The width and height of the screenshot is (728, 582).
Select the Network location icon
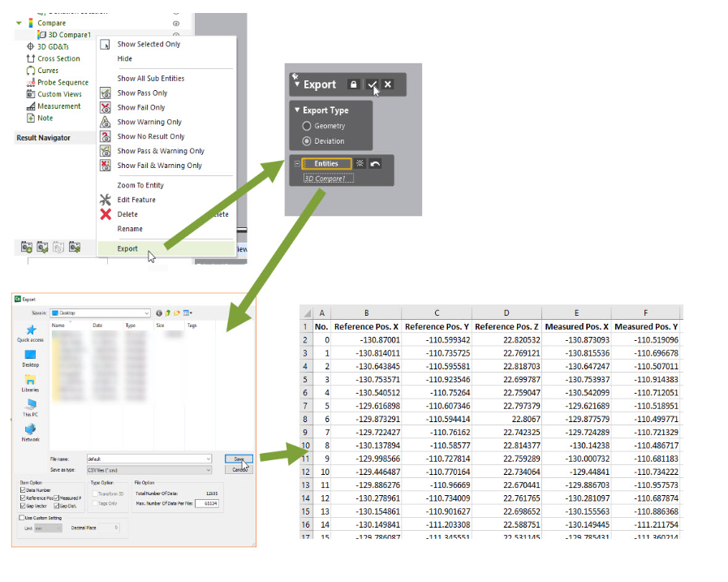[x=30, y=430]
